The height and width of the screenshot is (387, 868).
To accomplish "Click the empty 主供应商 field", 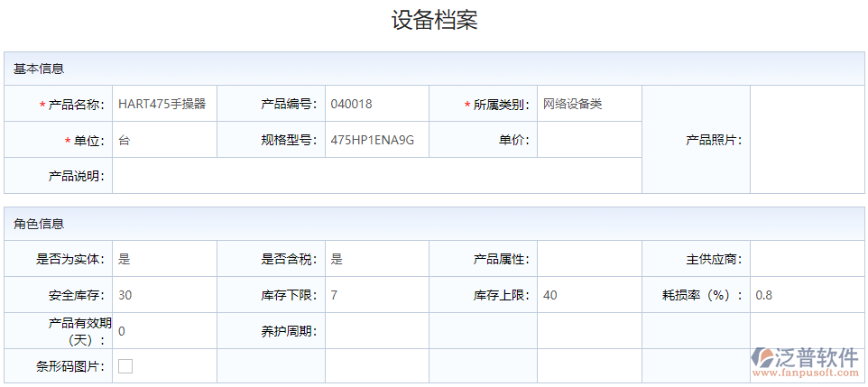I will [x=807, y=259].
